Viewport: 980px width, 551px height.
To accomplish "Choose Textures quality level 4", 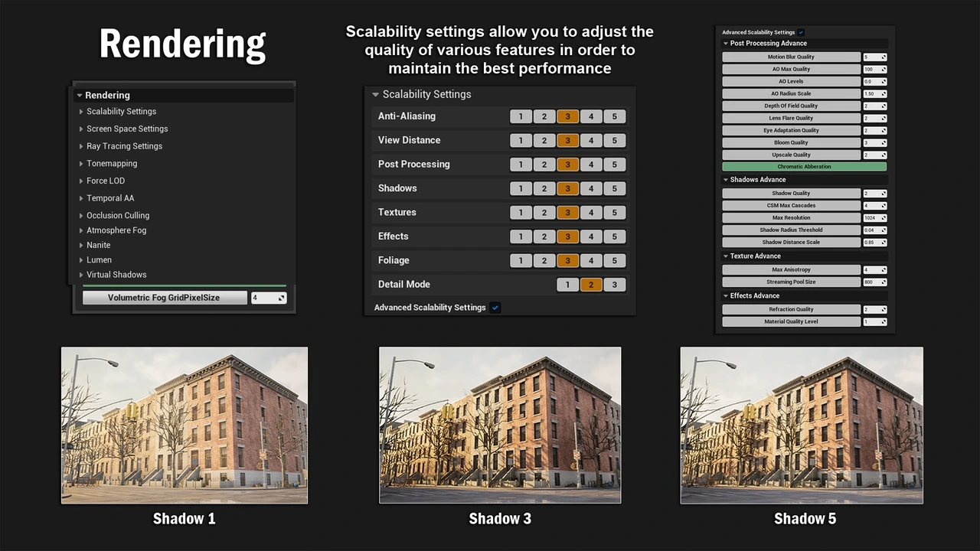I will [590, 213].
